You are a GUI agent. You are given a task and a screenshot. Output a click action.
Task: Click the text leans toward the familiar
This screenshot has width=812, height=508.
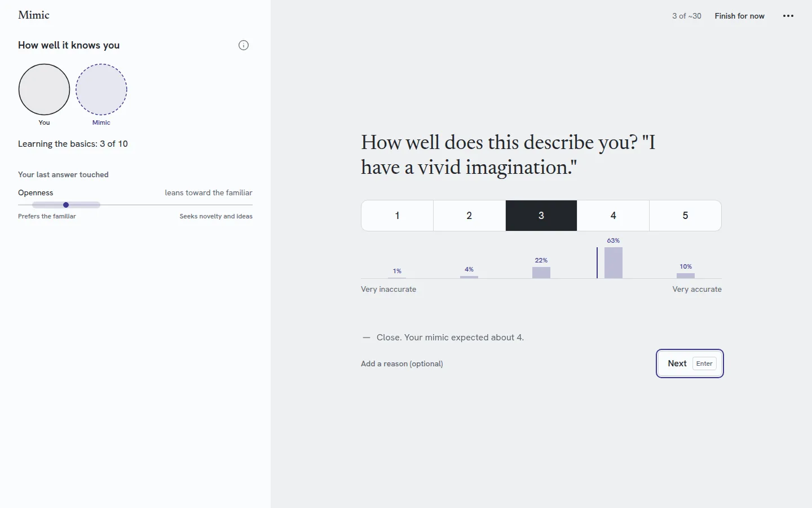coord(209,192)
